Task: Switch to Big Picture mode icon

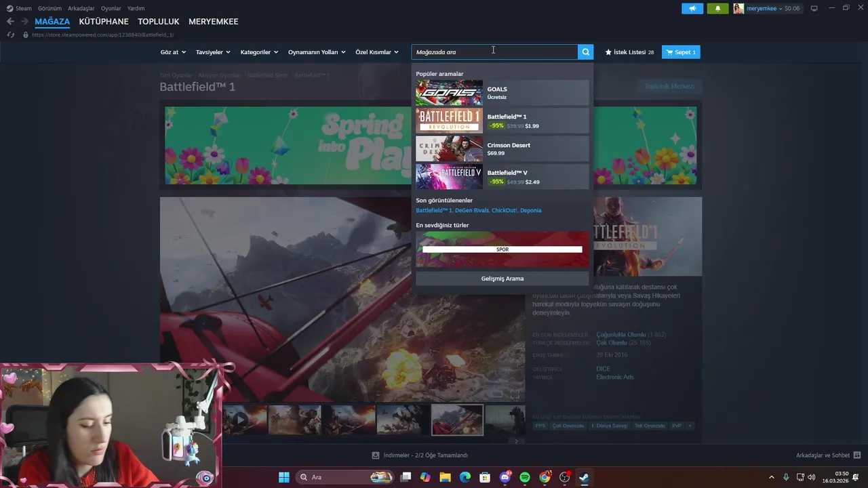Action: [814, 8]
